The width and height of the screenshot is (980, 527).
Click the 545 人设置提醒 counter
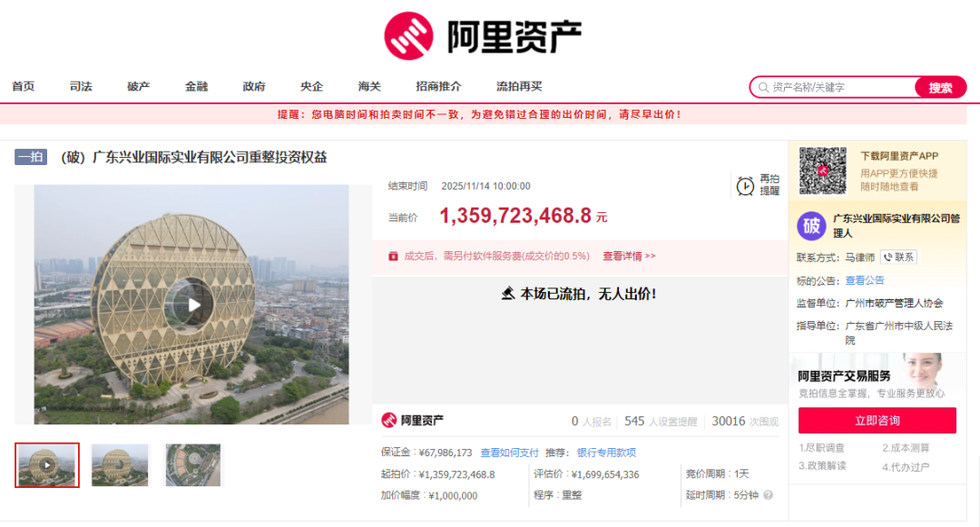tap(660, 422)
